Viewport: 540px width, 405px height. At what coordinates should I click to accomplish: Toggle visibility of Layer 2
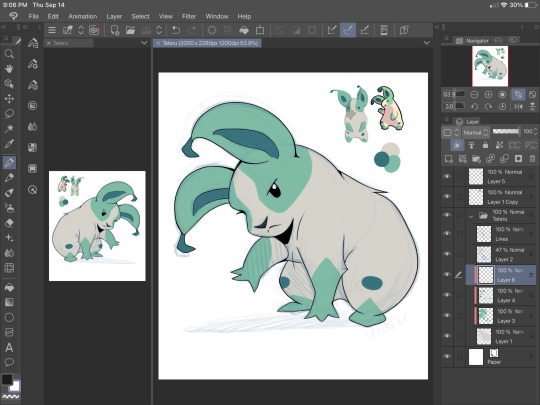[x=447, y=254]
